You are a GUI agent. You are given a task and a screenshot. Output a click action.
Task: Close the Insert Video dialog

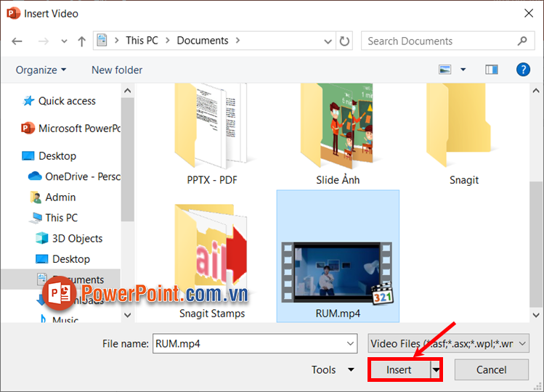click(529, 13)
